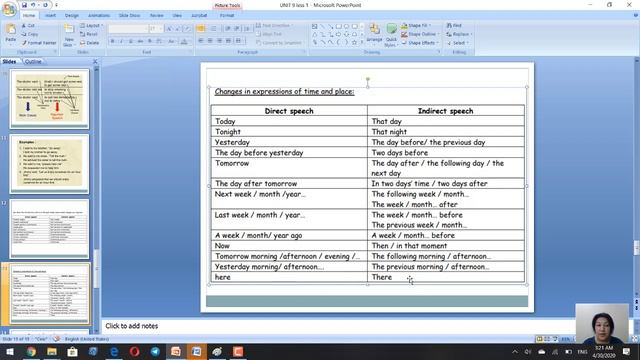
Task: Click the Save icon in Quick Access toolbar
Action: (24, 5)
